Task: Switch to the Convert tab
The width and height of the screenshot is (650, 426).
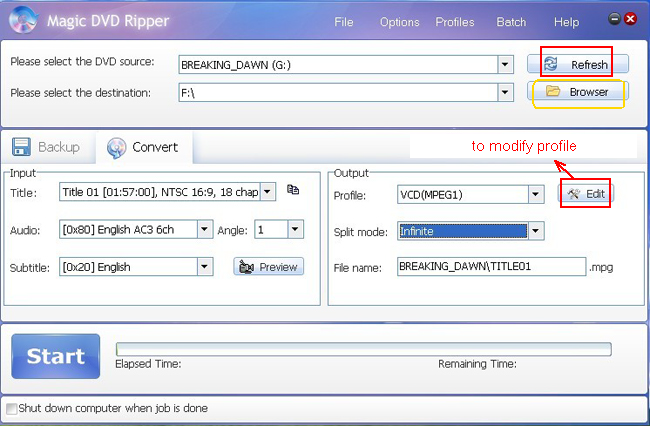Action: (x=144, y=148)
